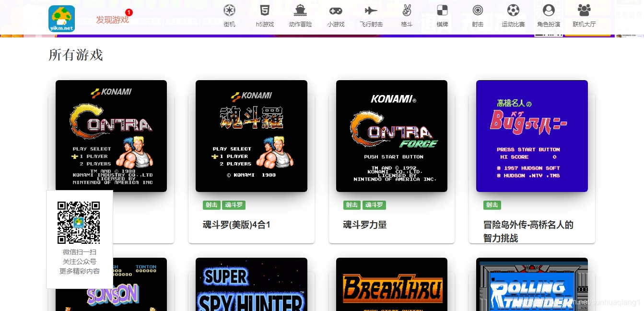The width and height of the screenshot is (644, 311).
Task: Click 射击 tag on 魂斗罗(美版)4合1 card
Action: coord(211,205)
